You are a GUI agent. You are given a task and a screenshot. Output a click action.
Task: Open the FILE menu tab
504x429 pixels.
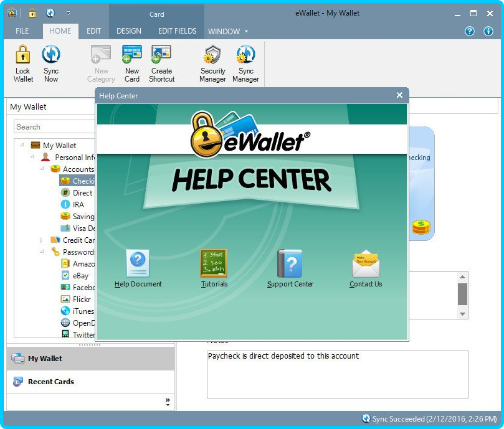[22, 31]
